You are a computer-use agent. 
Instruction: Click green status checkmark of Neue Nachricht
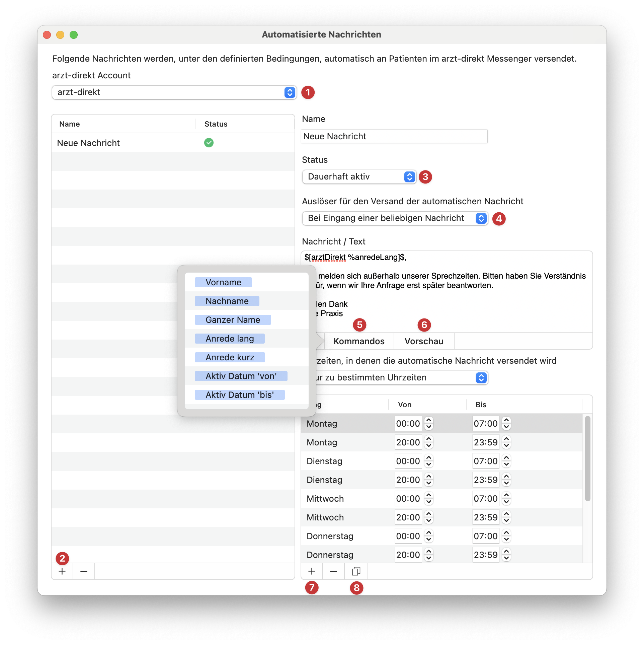pos(209,143)
